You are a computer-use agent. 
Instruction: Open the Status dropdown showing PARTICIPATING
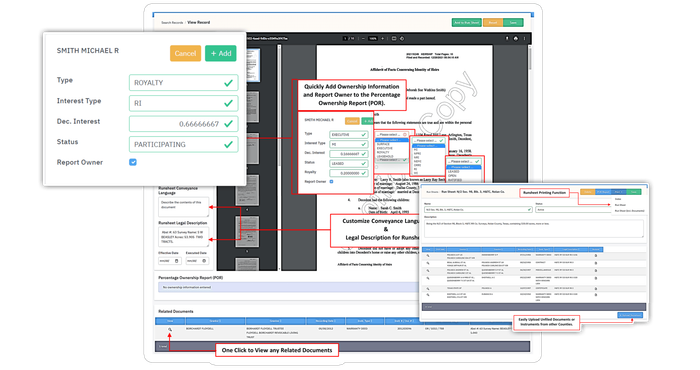183,144
